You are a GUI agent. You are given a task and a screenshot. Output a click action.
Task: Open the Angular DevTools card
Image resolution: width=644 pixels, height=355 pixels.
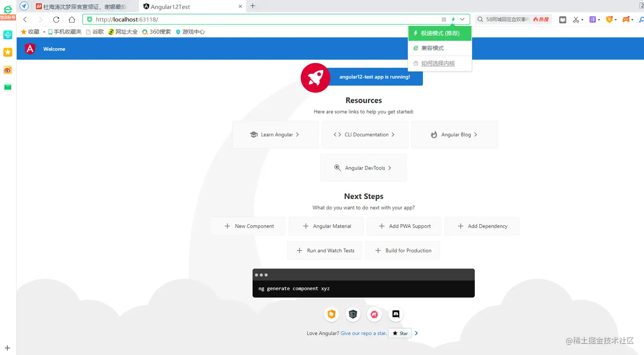click(x=363, y=168)
